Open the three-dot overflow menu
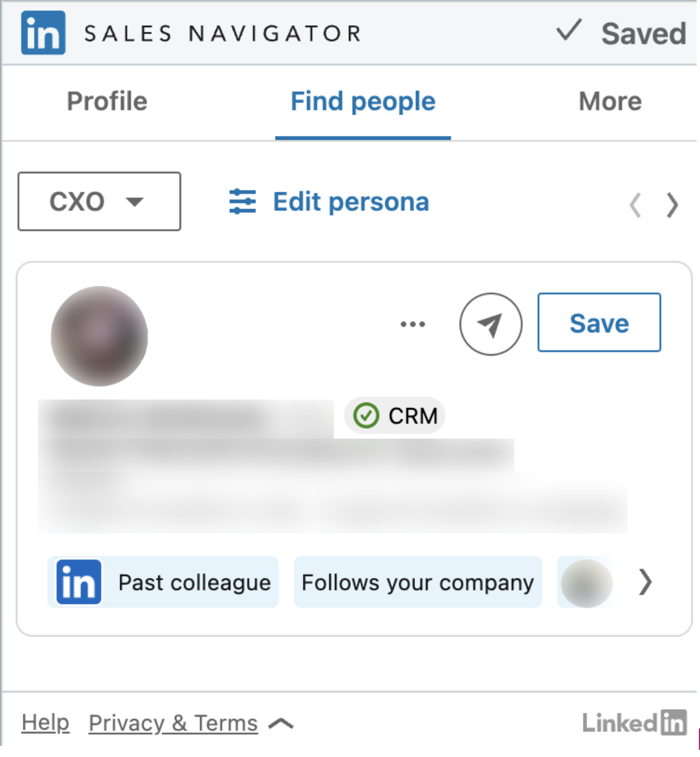The width and height of the screenshot is (700, 757). coord(413,323)
